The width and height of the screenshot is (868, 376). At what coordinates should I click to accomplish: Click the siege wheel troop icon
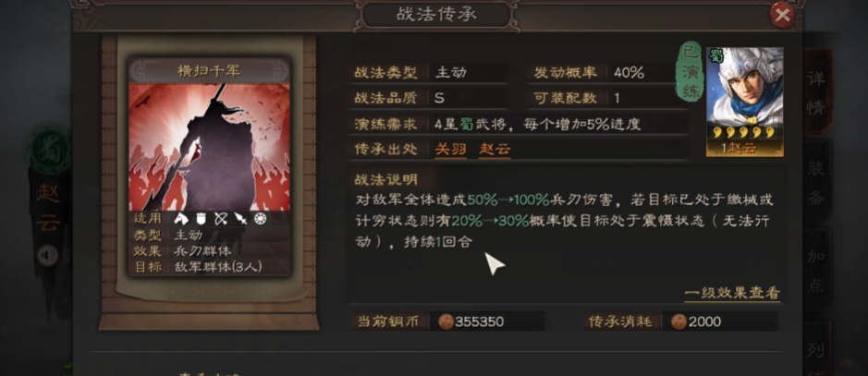(260, 219)
